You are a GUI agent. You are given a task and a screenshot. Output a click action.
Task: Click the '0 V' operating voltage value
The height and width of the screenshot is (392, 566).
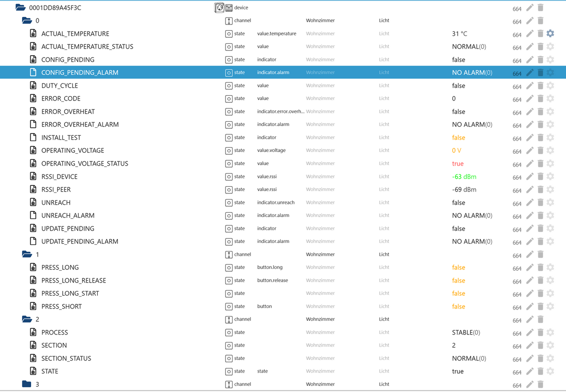tap(457, 150)
